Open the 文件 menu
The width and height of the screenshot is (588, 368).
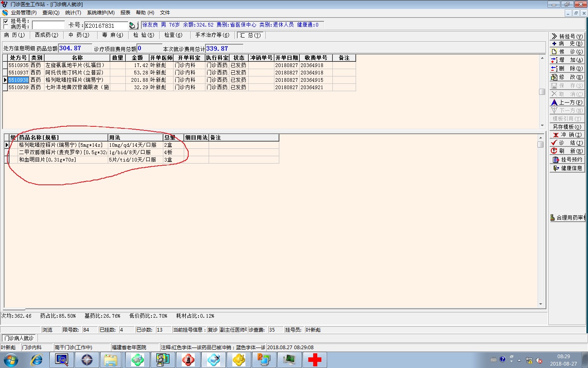165,13
